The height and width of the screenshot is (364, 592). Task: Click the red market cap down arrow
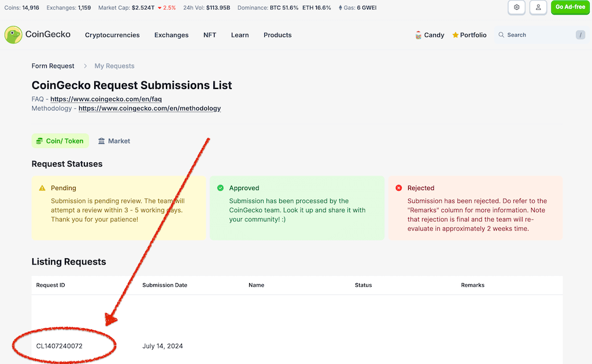click(160, 8)
